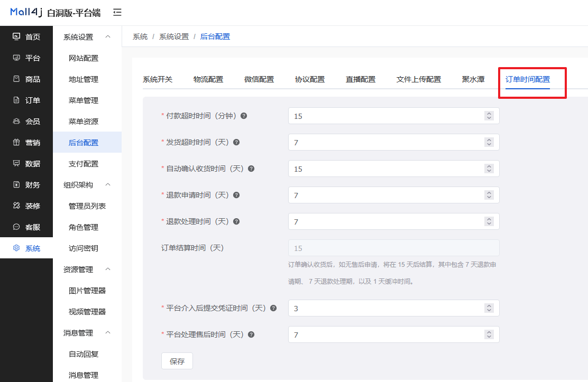Focus the 退款申请时间 input field
This screenshot has width=588, height=382.
(394, 195)
